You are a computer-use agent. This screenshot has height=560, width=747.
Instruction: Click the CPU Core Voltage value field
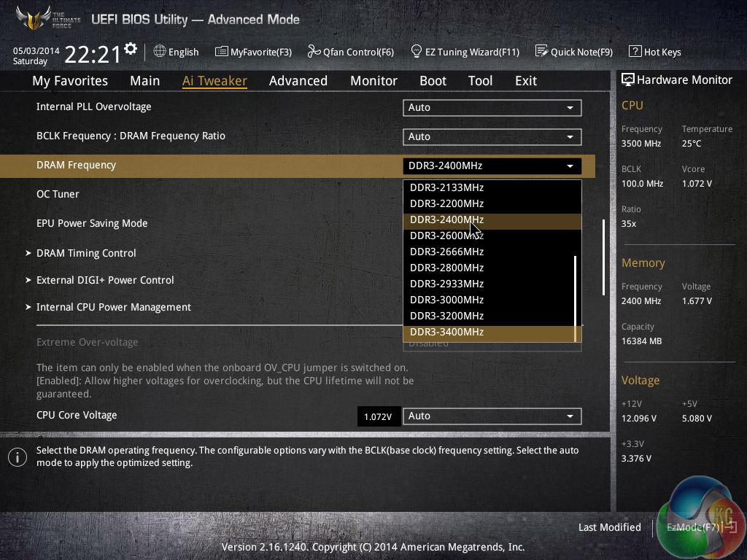[x=379, y=416]
